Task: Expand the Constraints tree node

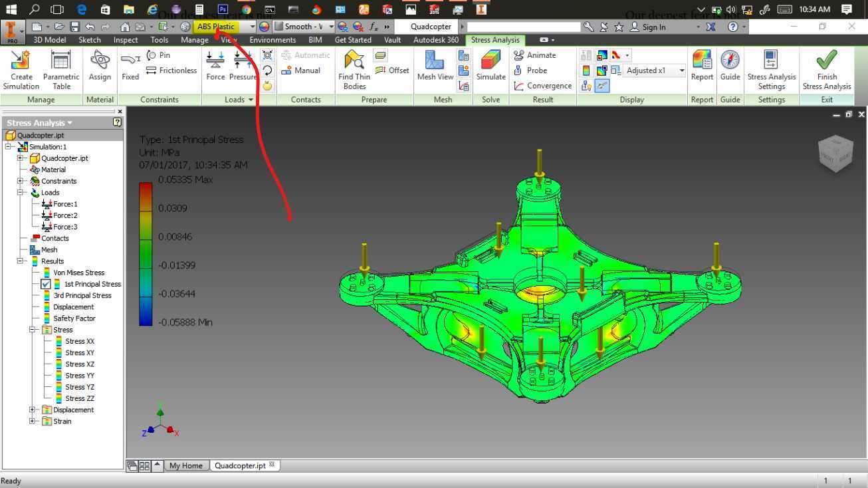Action: (21, 181)
